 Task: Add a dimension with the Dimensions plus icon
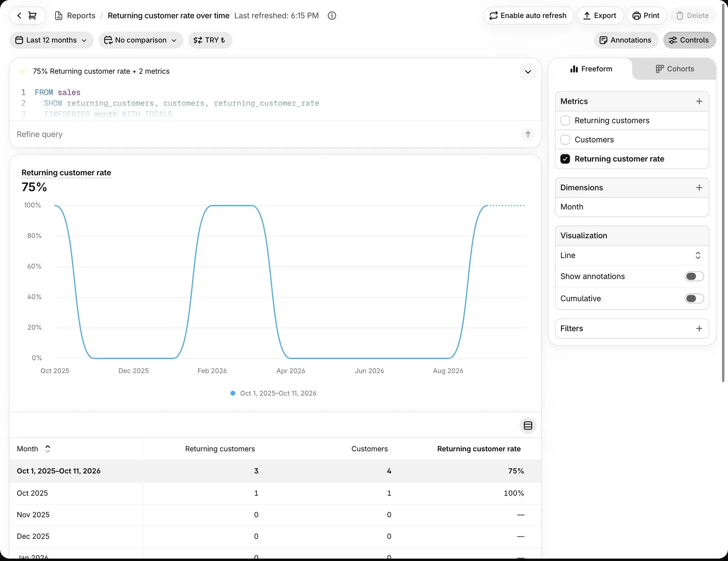[x=699, y=188]
